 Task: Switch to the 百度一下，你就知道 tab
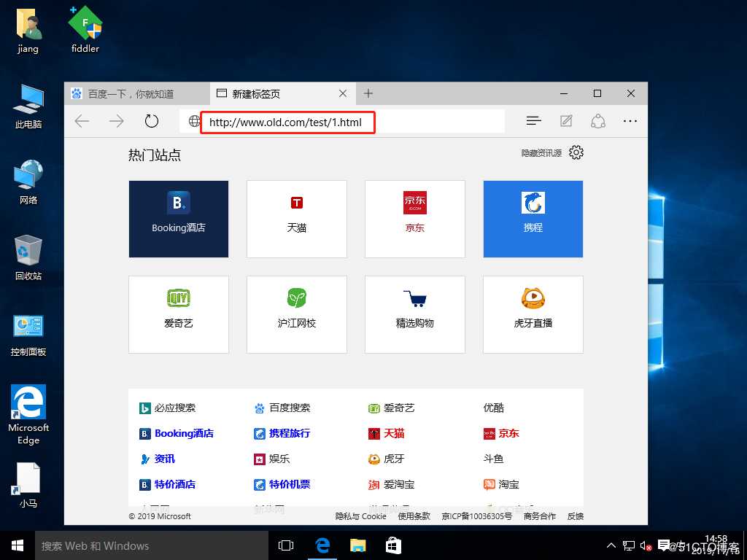(136, 93)
